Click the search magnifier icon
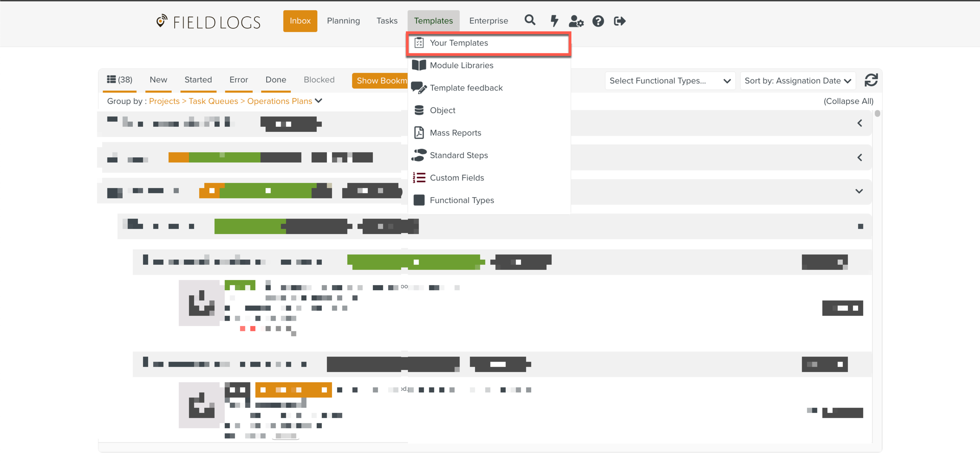Viewport: 980px width, 464px height. coord(530,20)
